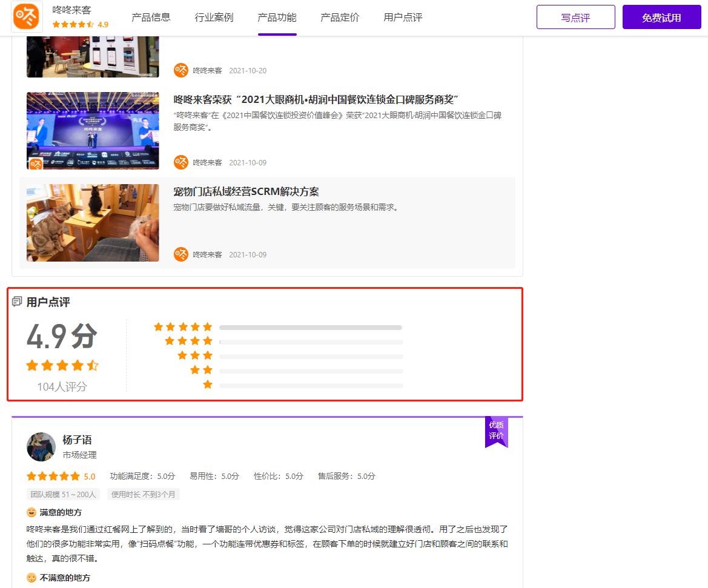Viewport: 708px width, 588px height.
Task: Click the three-star rating row
Action: pyautogui.click(x=195, y=355)
